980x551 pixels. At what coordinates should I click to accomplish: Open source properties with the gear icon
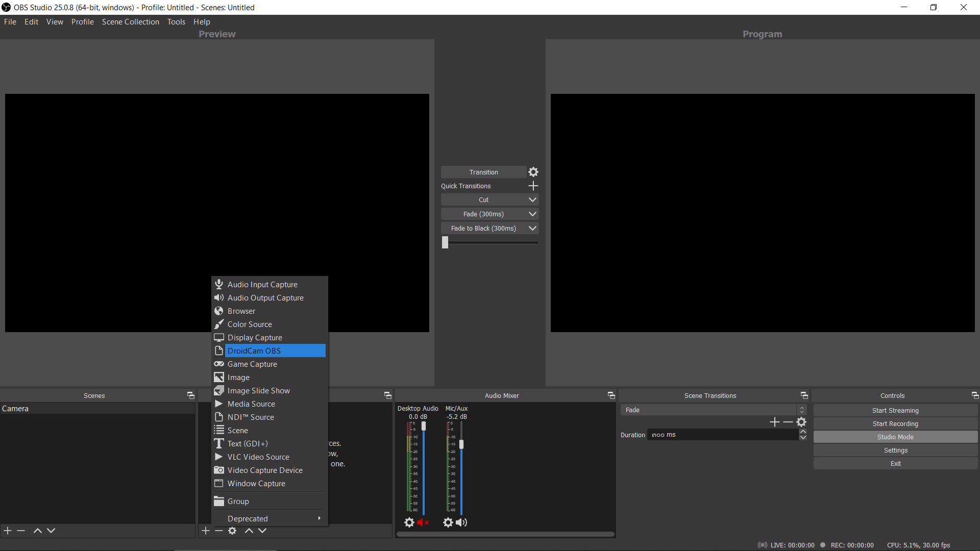232,531
